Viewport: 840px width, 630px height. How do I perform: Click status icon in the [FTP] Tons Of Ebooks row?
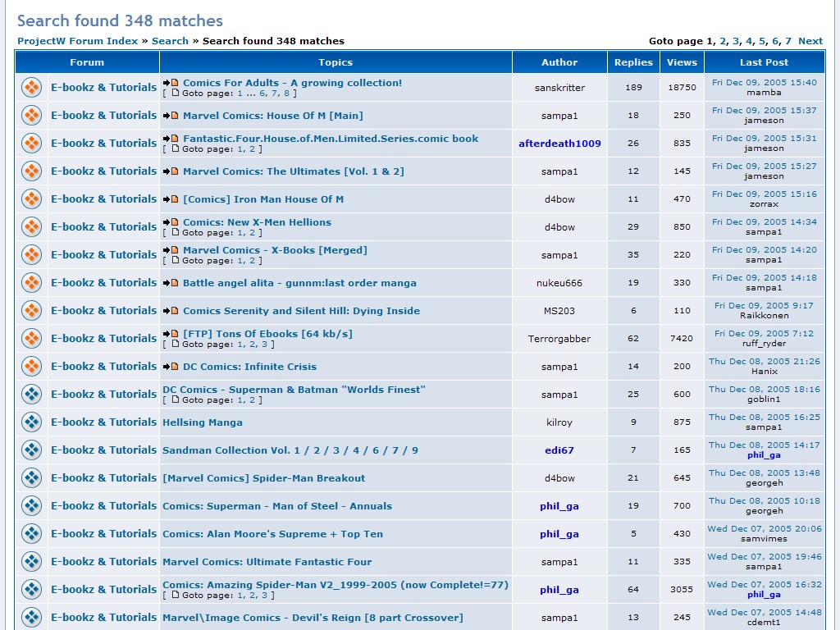(32, 338)
